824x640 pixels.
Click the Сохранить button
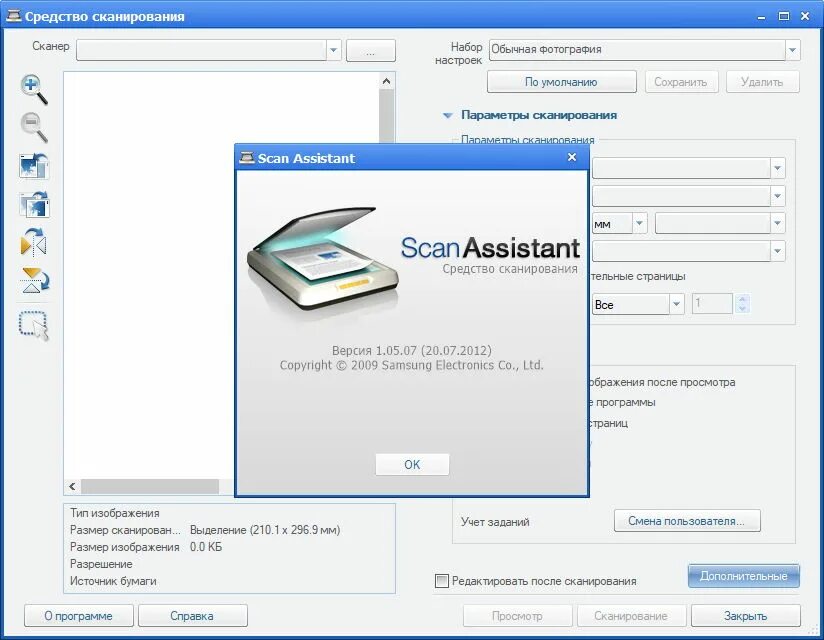click(681, 82)
